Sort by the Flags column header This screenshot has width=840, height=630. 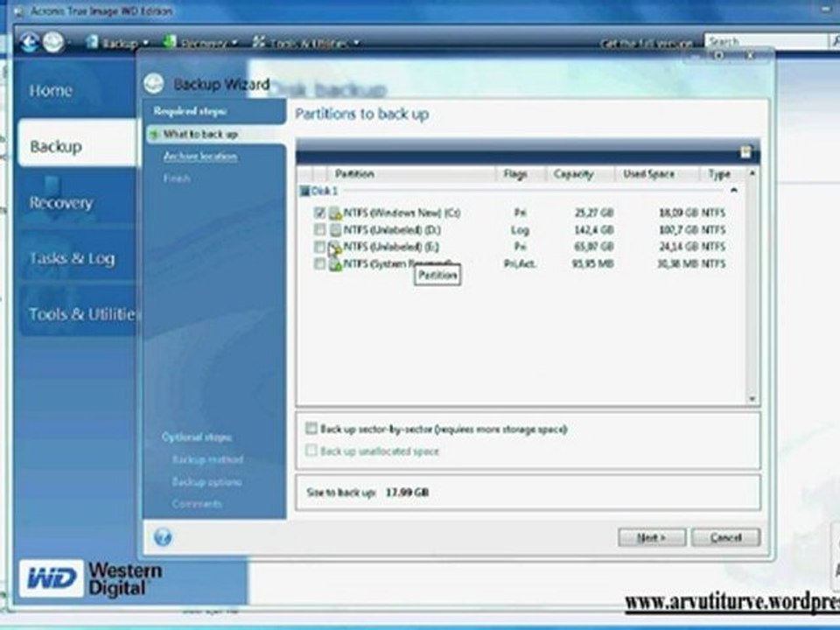point(520,173)
